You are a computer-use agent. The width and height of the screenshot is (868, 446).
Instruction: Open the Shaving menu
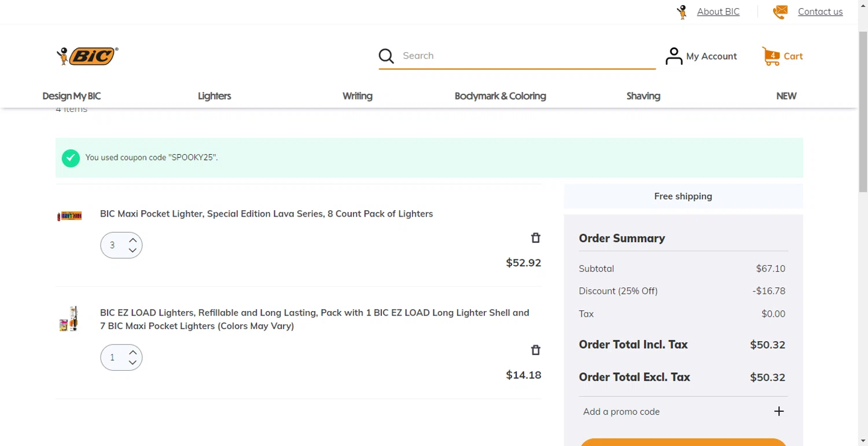(643, 96)
